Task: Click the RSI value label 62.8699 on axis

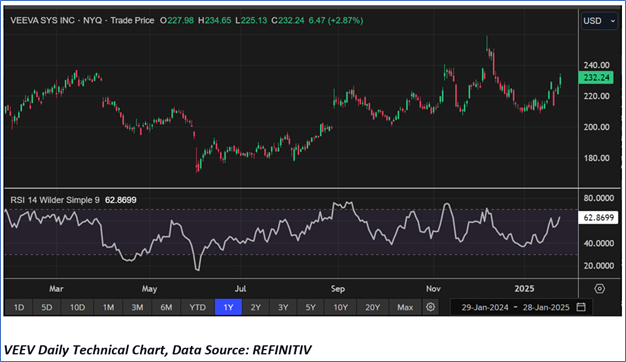Action: click(598, 218)
